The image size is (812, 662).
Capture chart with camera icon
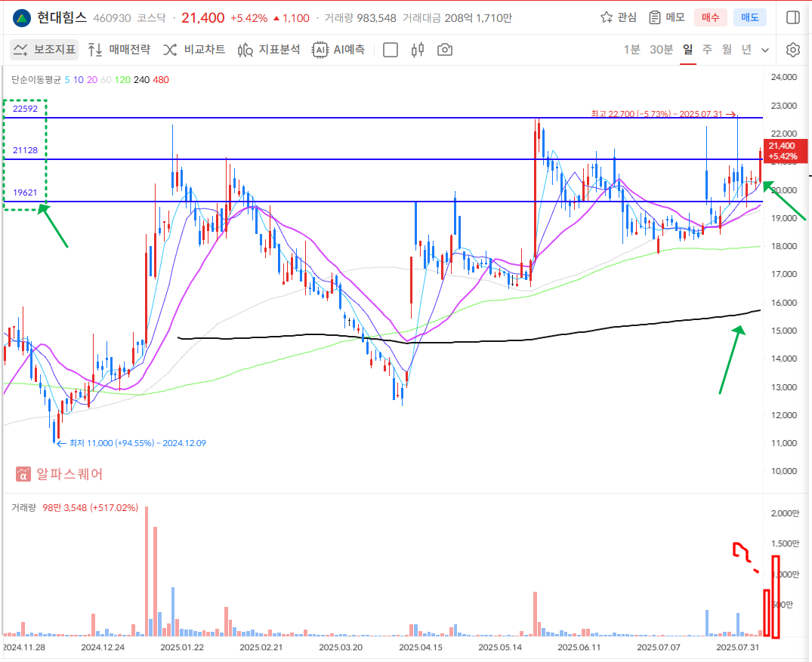tap(445, 50)
